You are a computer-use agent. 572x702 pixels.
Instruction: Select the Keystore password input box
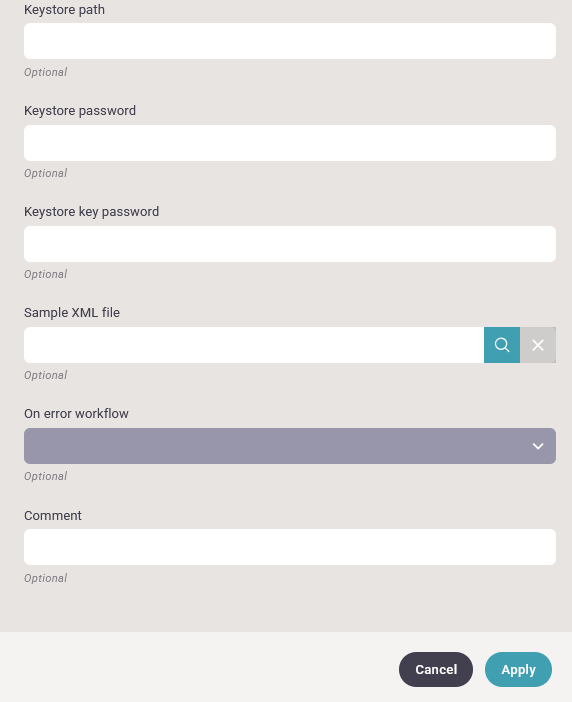(290, 143)
